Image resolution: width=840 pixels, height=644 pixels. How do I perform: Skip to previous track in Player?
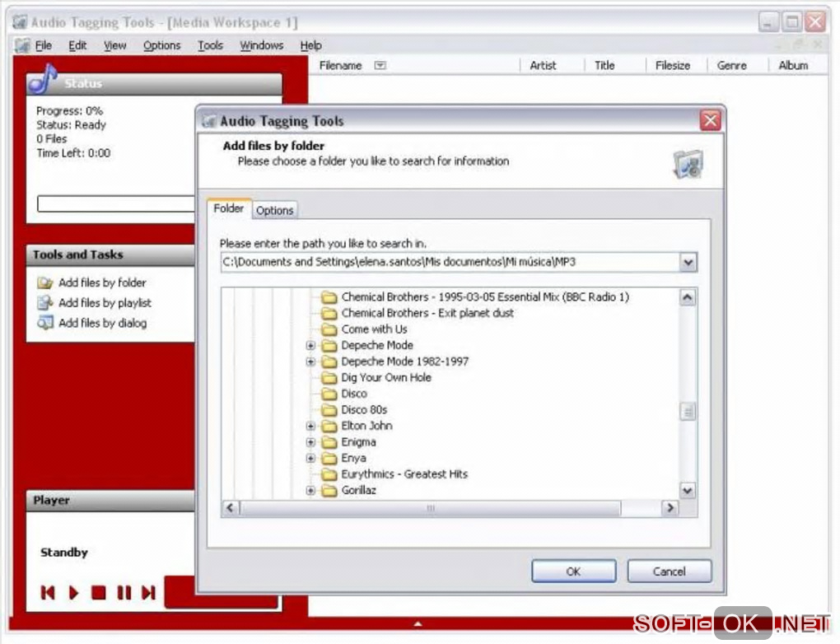pos(48,593)
